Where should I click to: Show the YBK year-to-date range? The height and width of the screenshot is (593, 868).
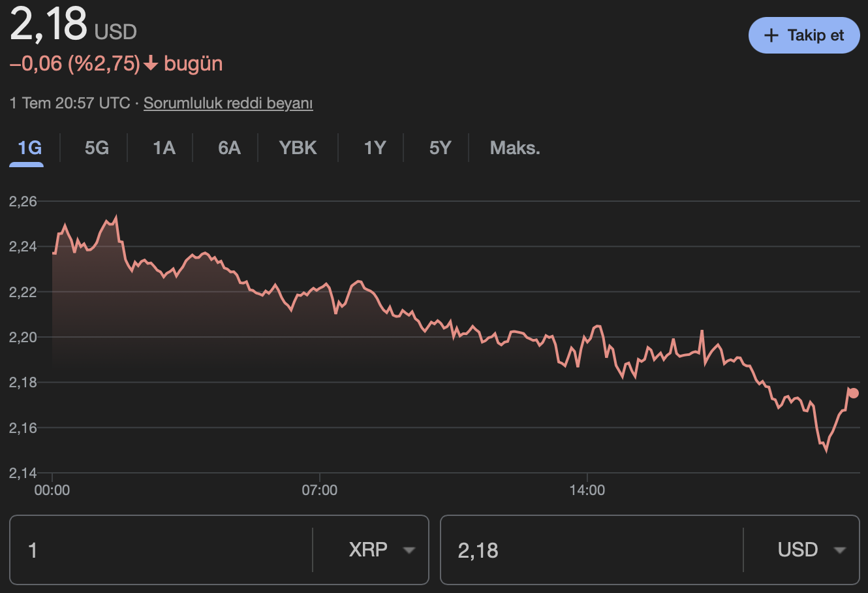pyautogui.click(x=298, y=148)
